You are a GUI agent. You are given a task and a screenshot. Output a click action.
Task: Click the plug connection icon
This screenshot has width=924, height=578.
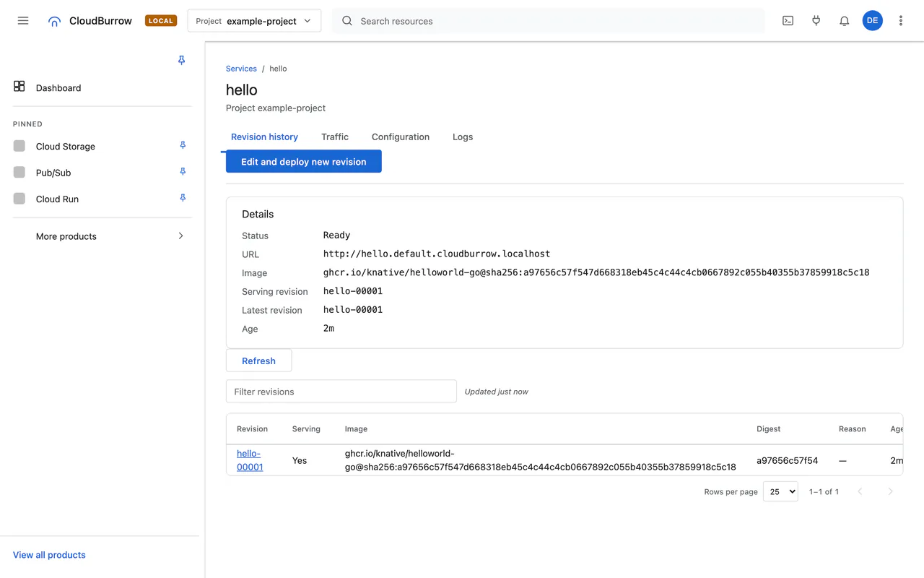pyautogui.click(x=816, y=21)
